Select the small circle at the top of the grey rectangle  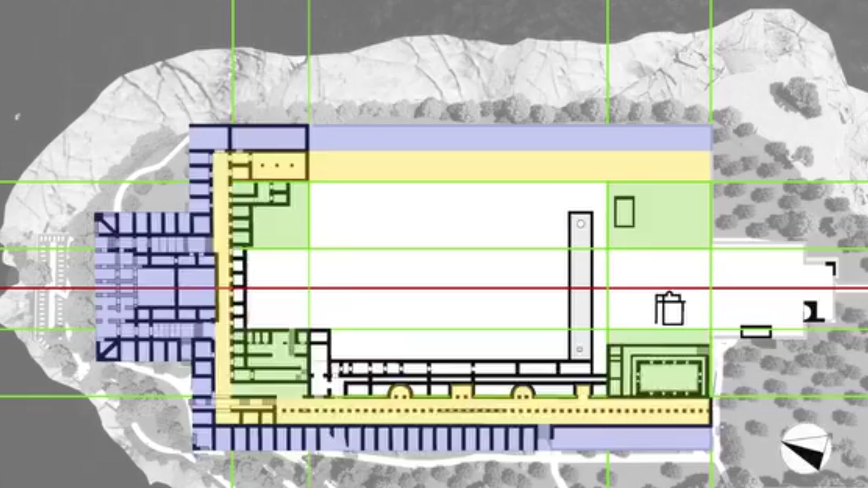[x=581, y=224]
